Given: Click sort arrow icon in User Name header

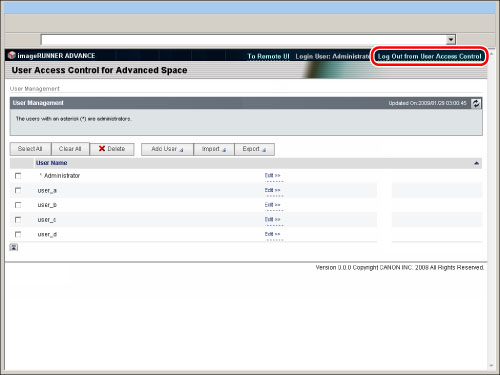Looking at the screenshot, I should pyautogui.click(x=476, y=163).
